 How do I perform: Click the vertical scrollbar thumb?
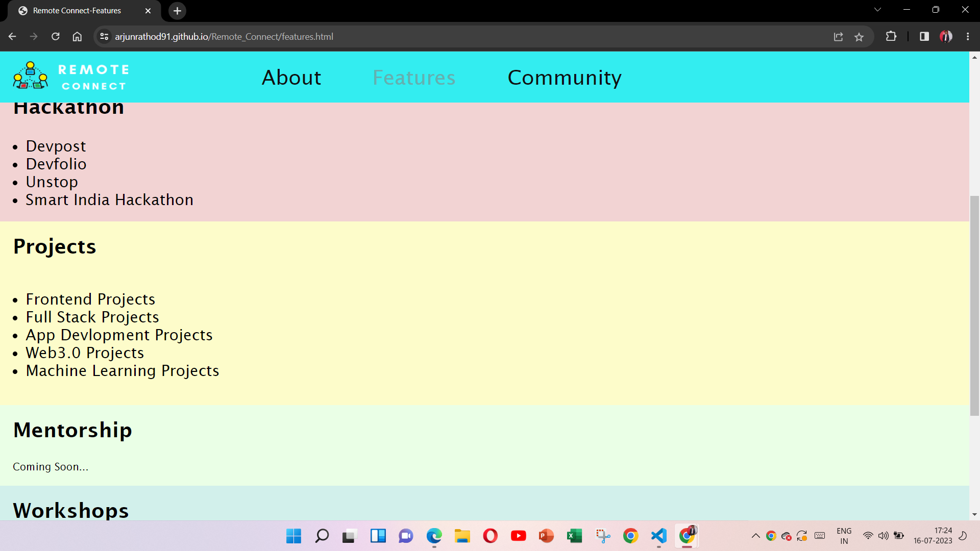(x=974, y=306)
